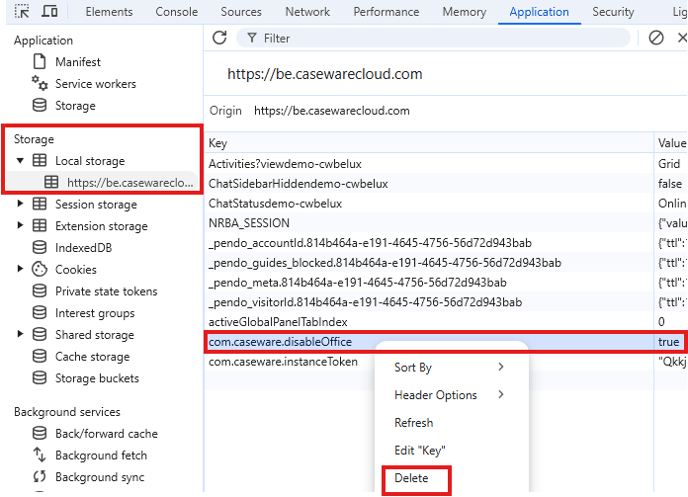Click the Extension storage table icon
Image resolution: width=688 pixels, height=497 pixels.
(39, 225)
